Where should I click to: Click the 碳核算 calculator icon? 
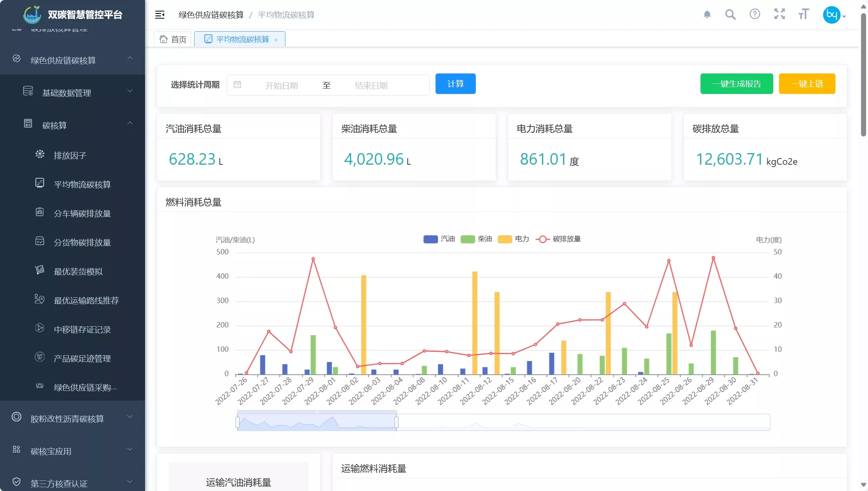pyautogui.click(x=28, y=124)
